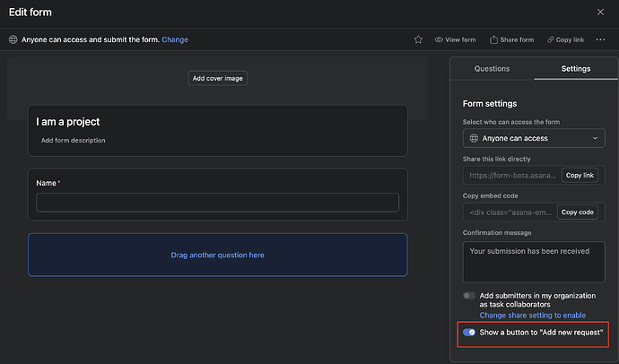This screenshot has height=364, width=619.
Task: Click Change share setting to enable
Action: pyautogui.click(x=532, y=316)
